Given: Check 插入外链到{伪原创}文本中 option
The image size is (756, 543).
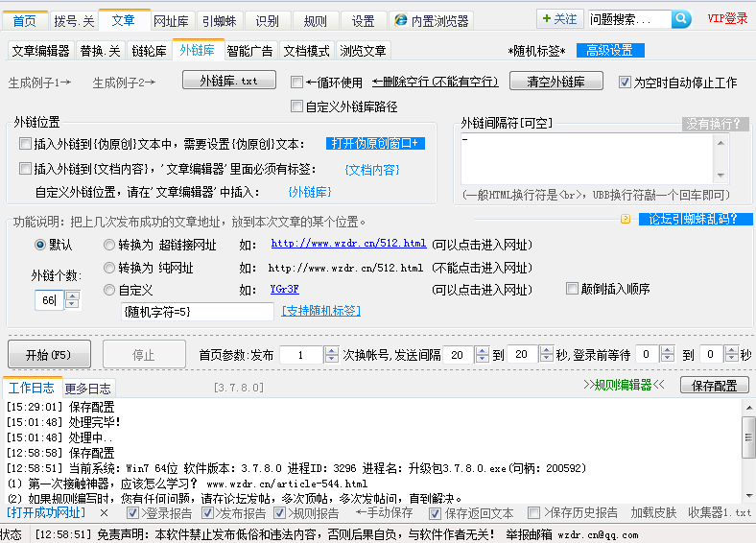Looking at the screenshot, I should pyautogui.click(x=25, y=143).
